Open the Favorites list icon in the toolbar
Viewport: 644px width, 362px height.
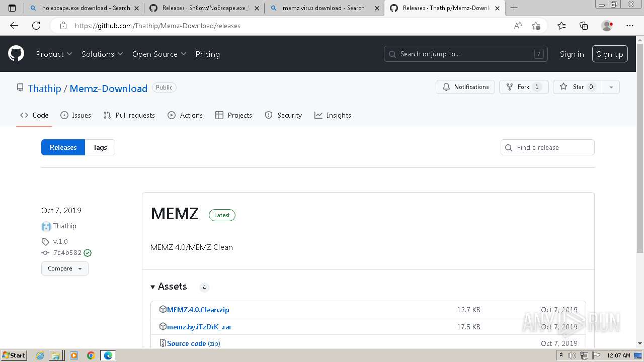point(561,26)
